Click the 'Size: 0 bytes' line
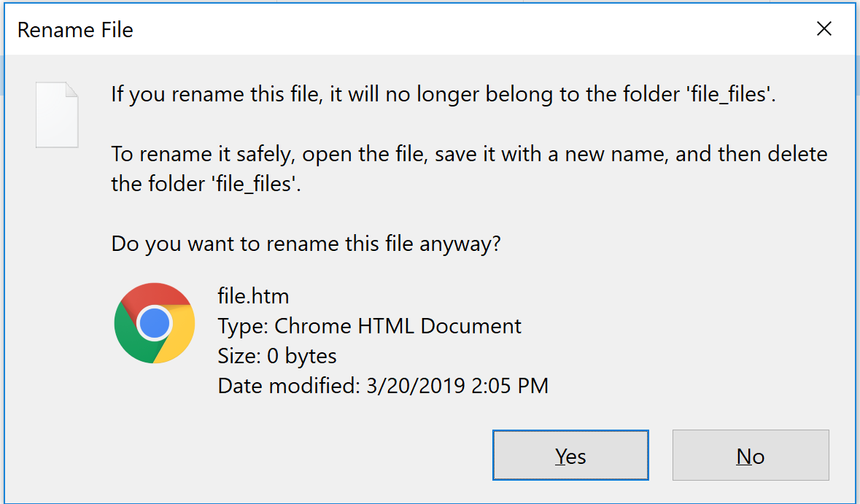Image resolution: width=860 pixels, height=504 pixels. coord(277,356)
